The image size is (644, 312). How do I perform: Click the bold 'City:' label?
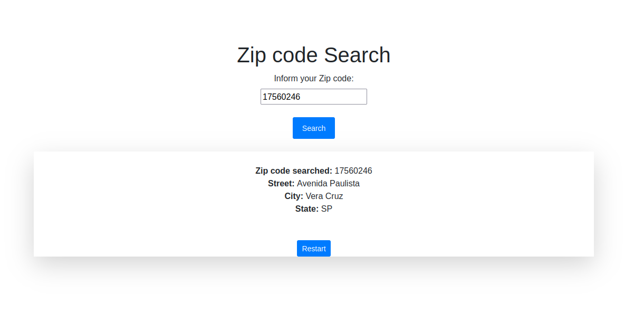293,196
